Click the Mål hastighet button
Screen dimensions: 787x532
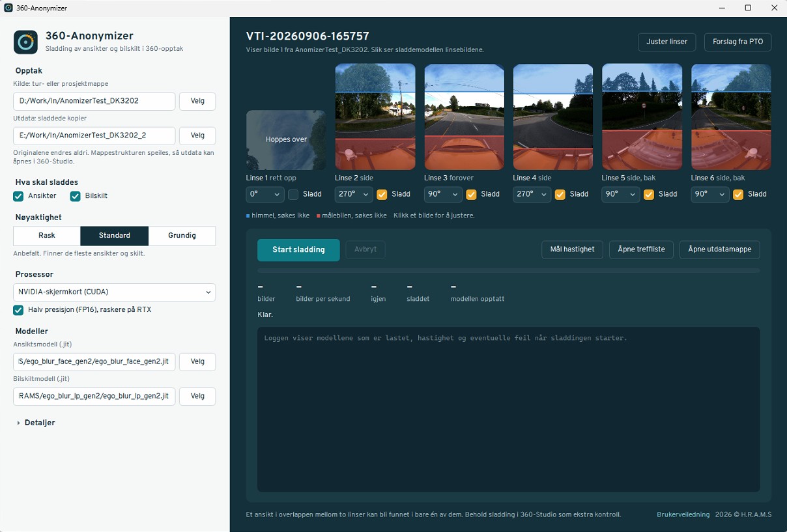(573, 249)
